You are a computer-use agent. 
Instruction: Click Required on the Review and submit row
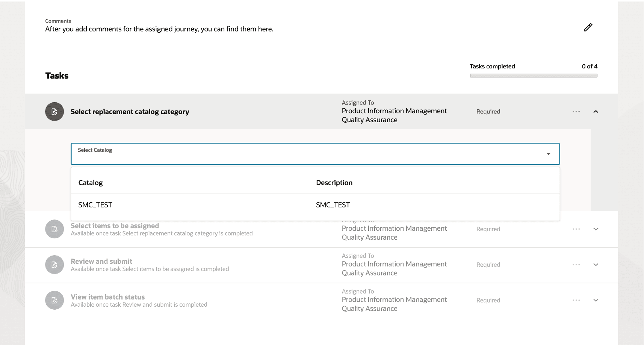(x=488, y=265)
